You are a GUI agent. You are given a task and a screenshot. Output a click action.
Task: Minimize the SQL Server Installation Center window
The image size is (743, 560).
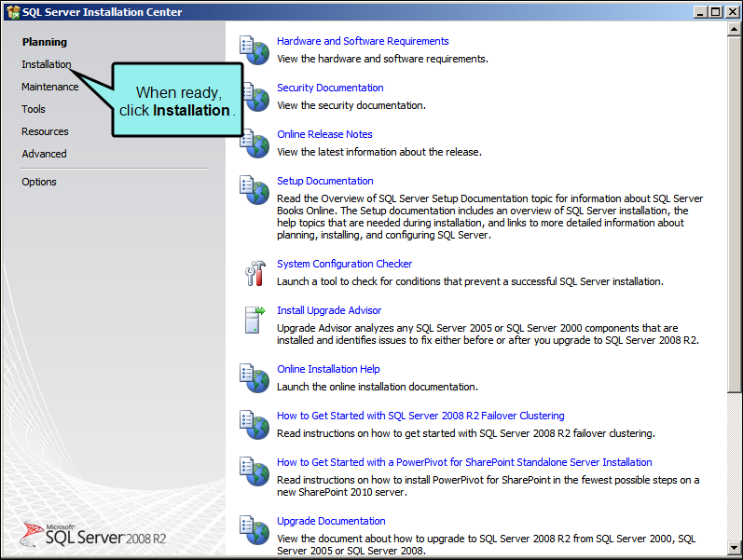[x=700, y=12]
